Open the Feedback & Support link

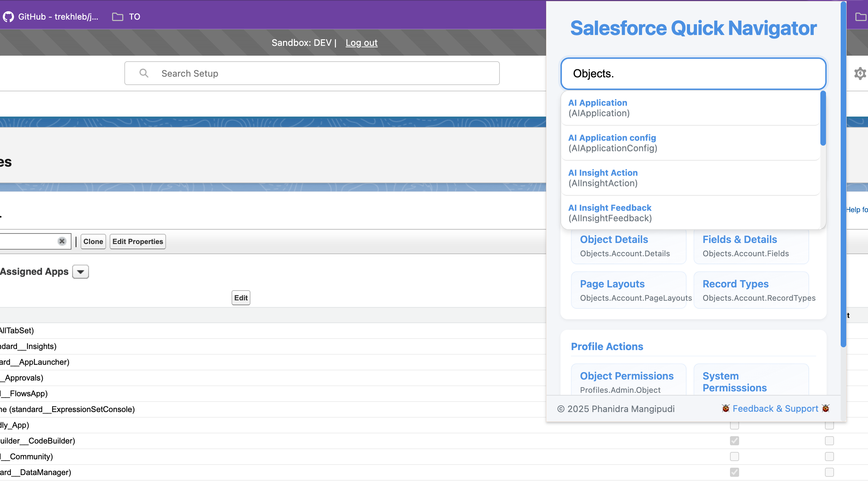click(x=776, y=409)
